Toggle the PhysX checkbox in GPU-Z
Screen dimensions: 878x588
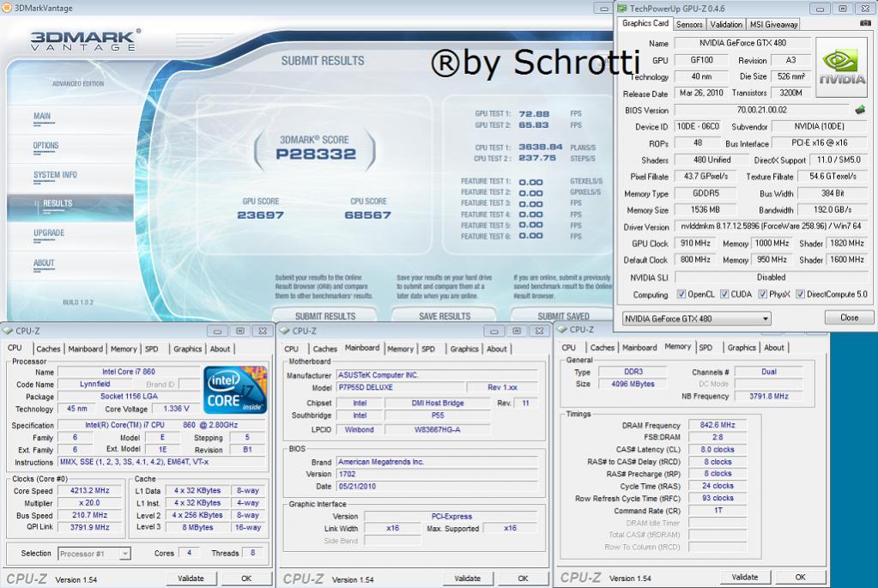pos(763,294)
